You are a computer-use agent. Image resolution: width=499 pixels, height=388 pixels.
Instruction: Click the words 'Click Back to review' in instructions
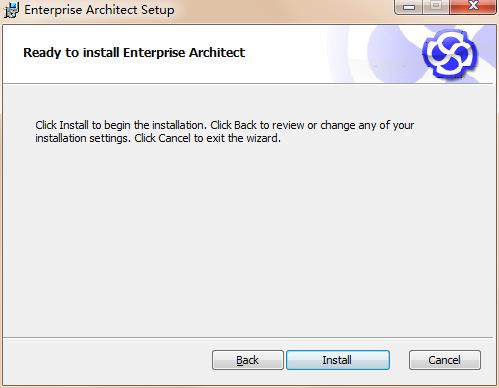[x=257, y=125]
